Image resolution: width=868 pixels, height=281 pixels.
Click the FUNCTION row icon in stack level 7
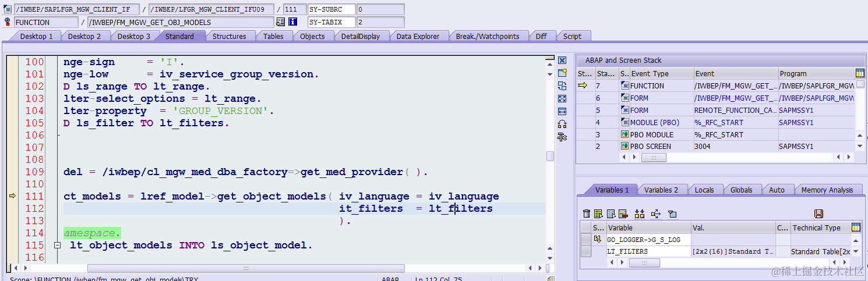(x=624, y=86)
